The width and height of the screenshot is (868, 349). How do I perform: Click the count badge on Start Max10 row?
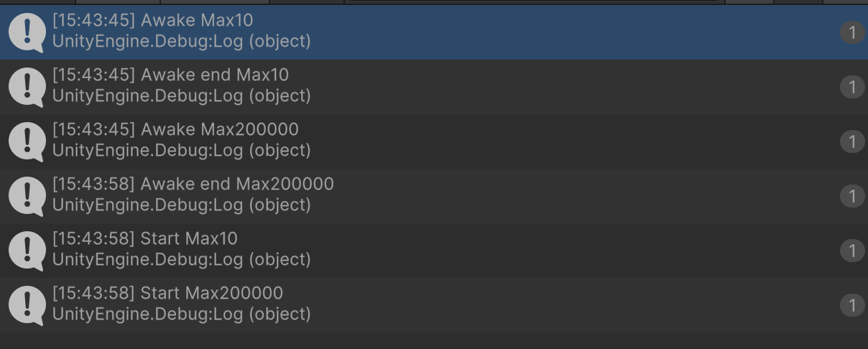point(852,251)
